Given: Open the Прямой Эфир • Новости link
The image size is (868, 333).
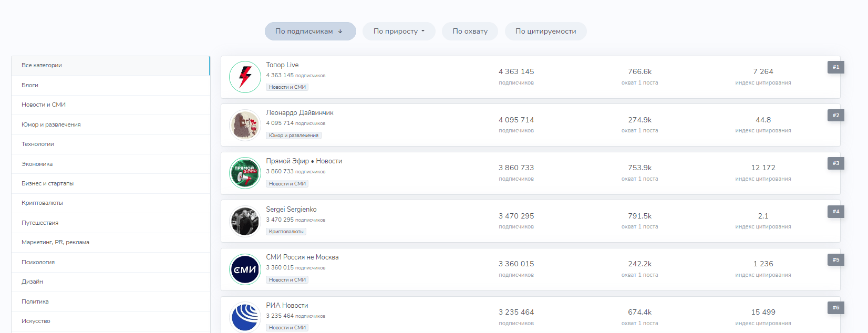Looking at the screenshot, I should (304, 161).
